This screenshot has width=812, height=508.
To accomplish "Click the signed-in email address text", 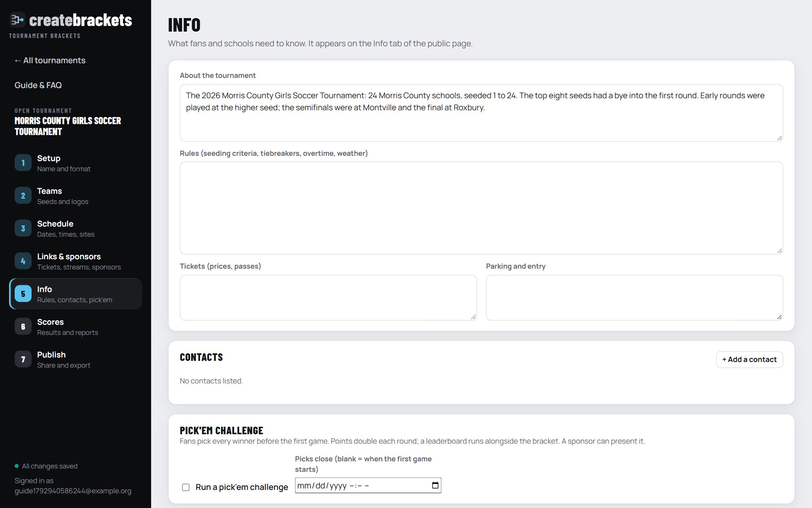I will (x=73, y=491).
